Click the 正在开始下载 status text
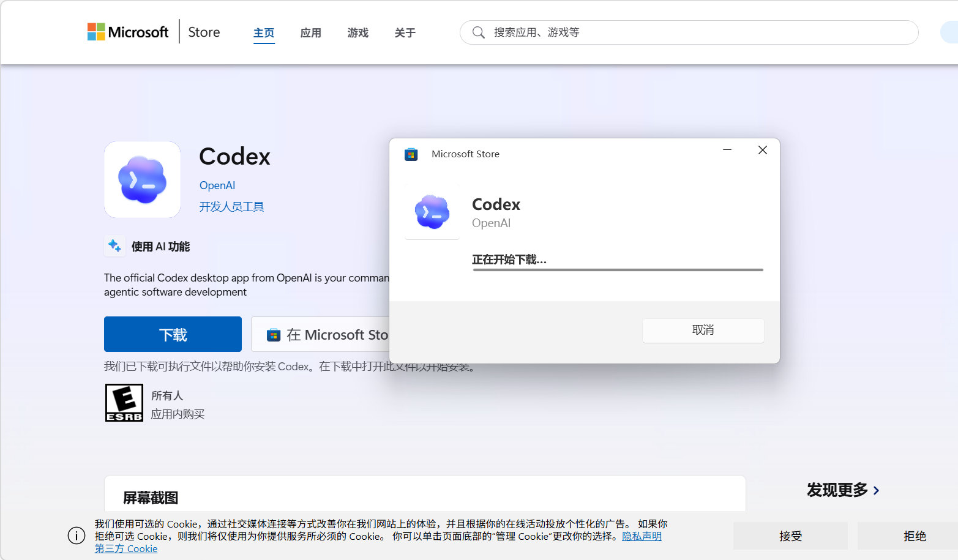The width and height of the screenshot is (958, 560). (x=509, y=259)
